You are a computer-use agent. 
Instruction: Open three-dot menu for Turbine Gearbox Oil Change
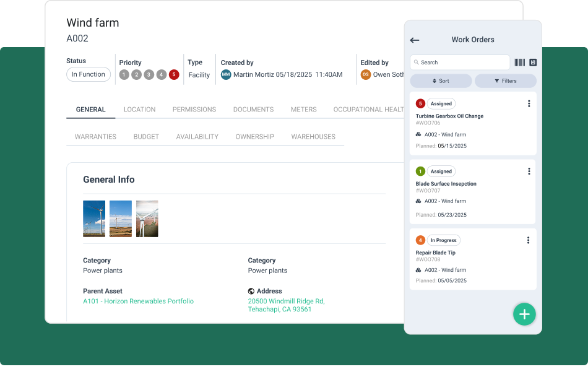coord(529,104)
